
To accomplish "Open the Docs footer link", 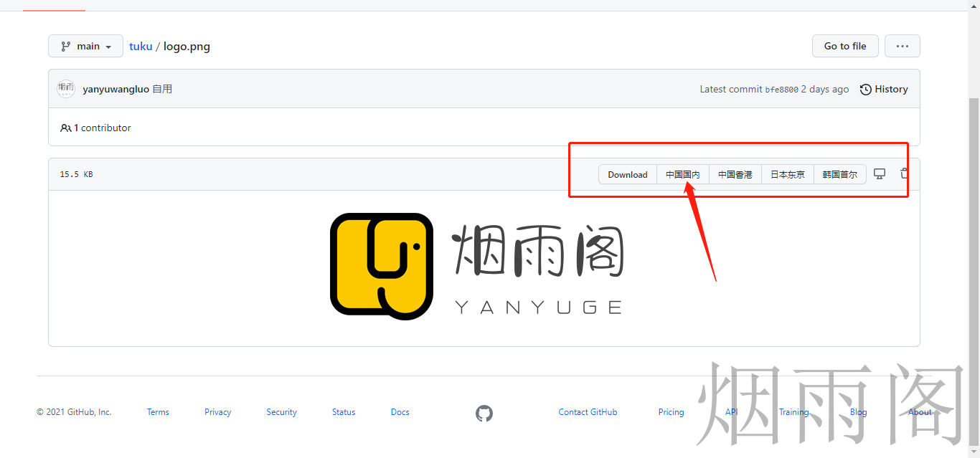I will coord(400,412).
